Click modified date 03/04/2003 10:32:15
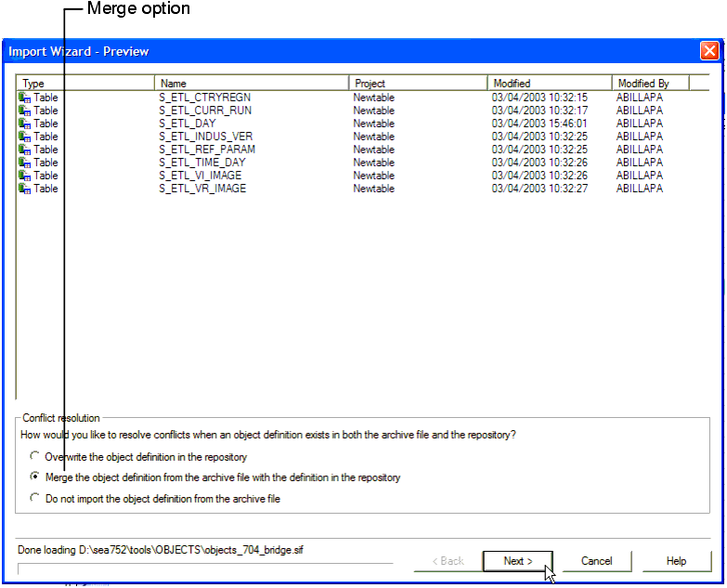Image resolution: width=727 pixels, height=588 pixels. coord(539,98)
